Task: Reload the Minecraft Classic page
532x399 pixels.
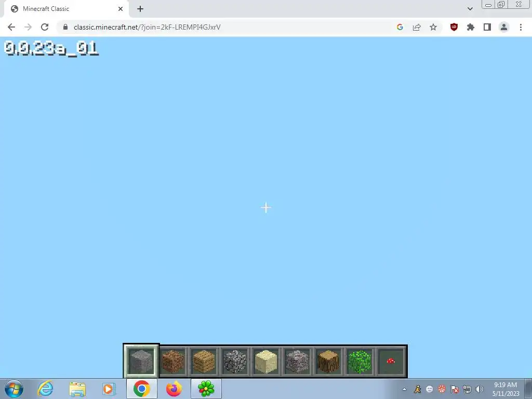Action: pyautogui.click(x=45, y=27)
